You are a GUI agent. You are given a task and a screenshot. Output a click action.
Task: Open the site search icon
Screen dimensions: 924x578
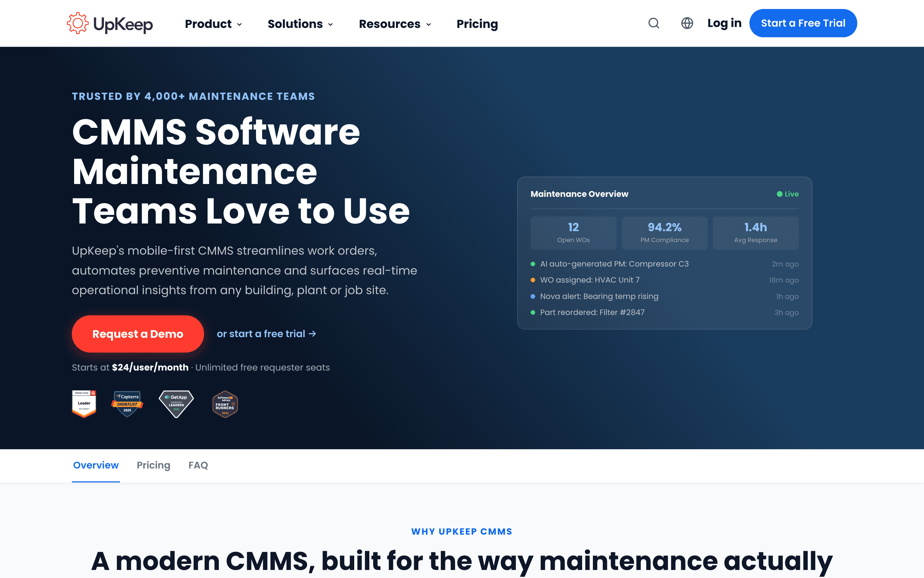pos(654,23)
